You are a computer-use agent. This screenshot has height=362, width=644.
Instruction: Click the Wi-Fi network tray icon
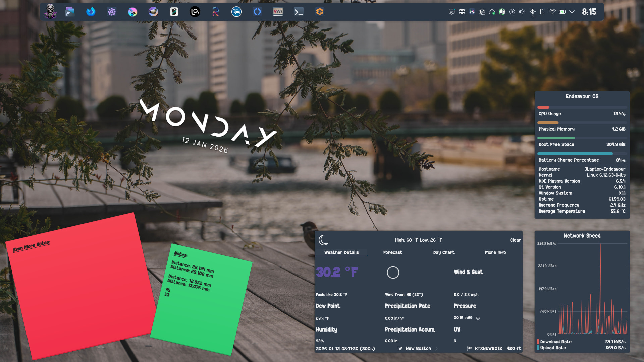(x=552, y=12)
